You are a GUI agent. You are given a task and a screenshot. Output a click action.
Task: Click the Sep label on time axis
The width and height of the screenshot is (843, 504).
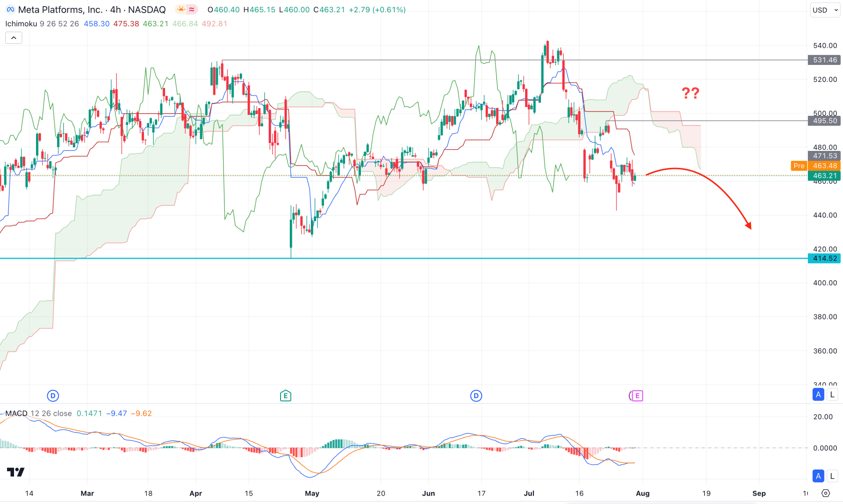tap(759, 493)
